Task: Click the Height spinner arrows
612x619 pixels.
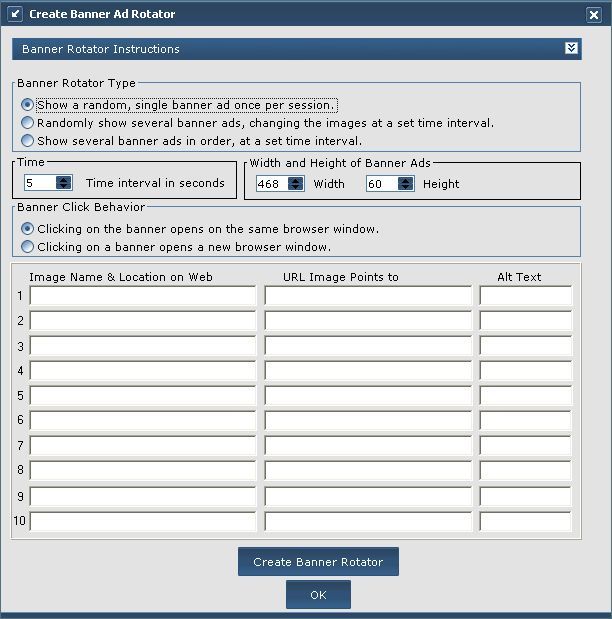Action: pos(405,183)
